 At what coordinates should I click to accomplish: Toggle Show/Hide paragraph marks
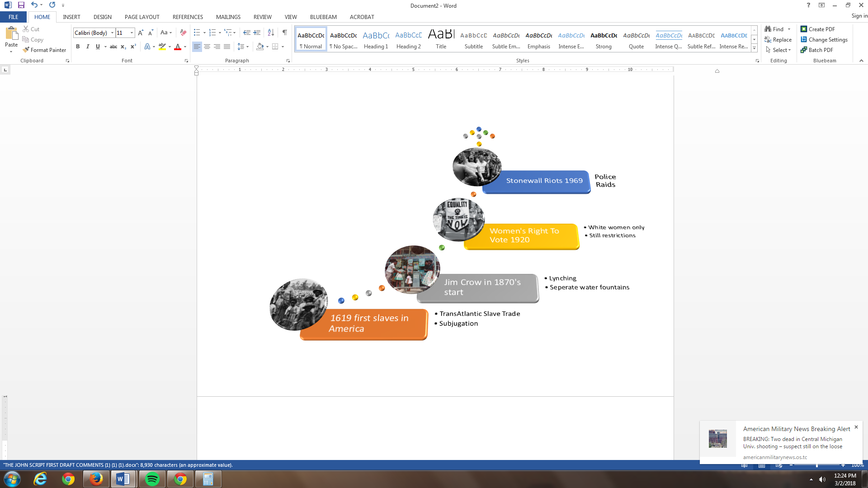point(284,33)
